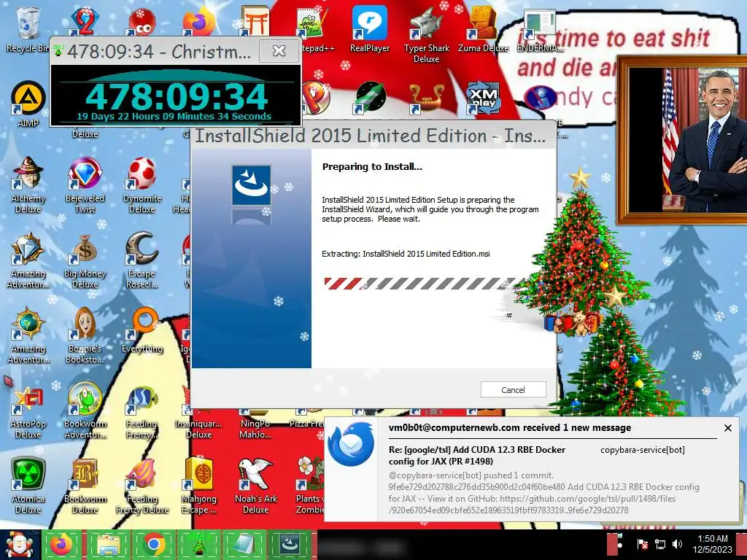Launch Zuma Deluxe desktop shortcut

point(483,28)
